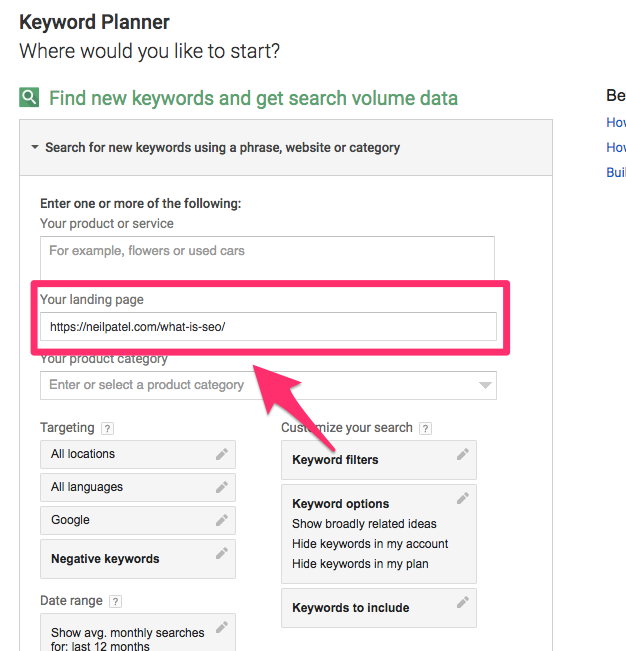The height and width of the screenshot is (651, 626).
Task: Open Date range help question mark
Action: click(x=115, y=601)
